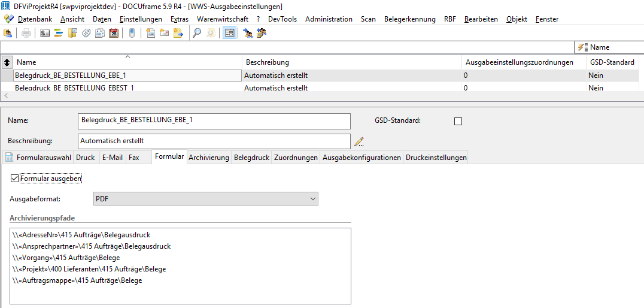
Task: Uncheck the Formular ausgeben checkbox
Action: 14,179
